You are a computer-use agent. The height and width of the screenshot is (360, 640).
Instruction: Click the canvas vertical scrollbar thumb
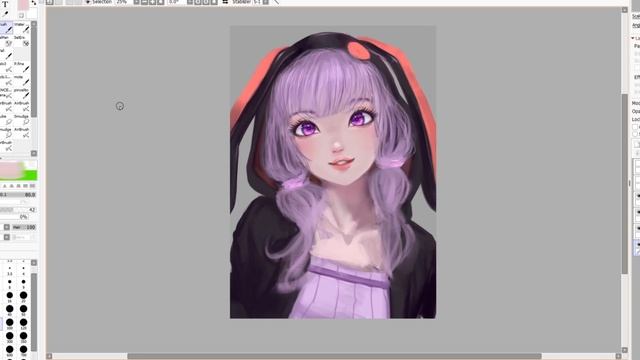[625, 184]
